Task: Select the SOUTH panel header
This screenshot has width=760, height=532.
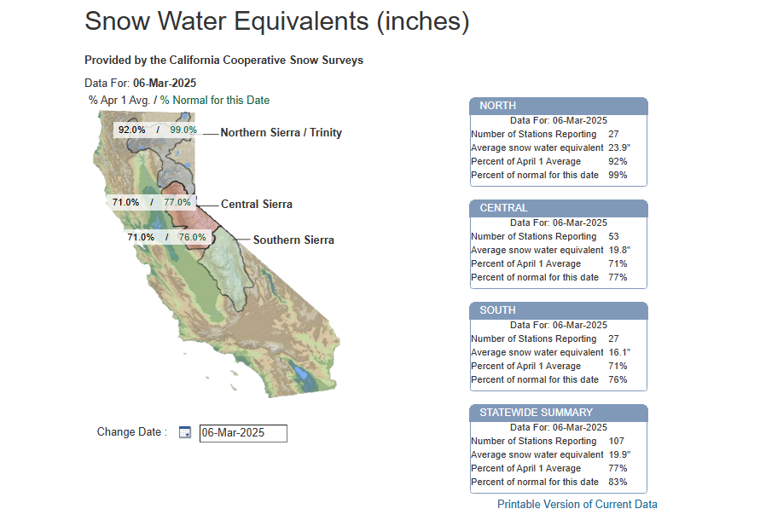Action: tap(558, 310)
